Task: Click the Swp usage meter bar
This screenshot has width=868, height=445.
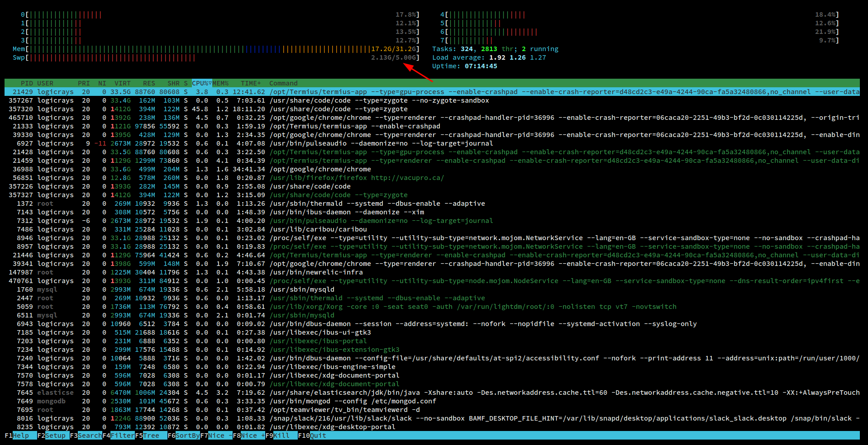Action: (x=216, y=57)
